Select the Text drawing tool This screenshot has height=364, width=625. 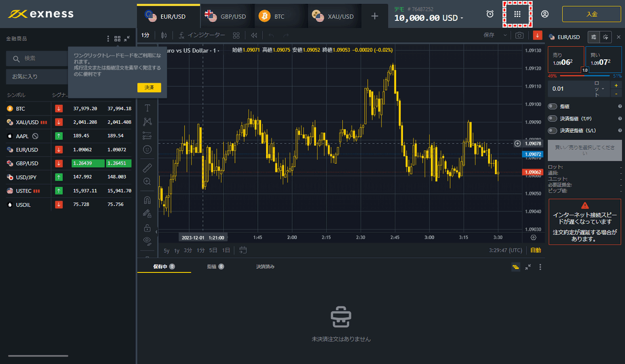click(147, 108)
